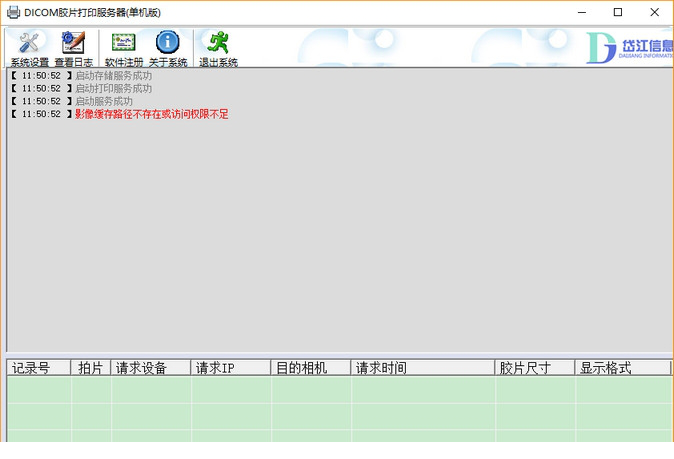Screen dimensions: 674x459
Task: Select the 启动服务成功 log line
Action: coord(72,101)
